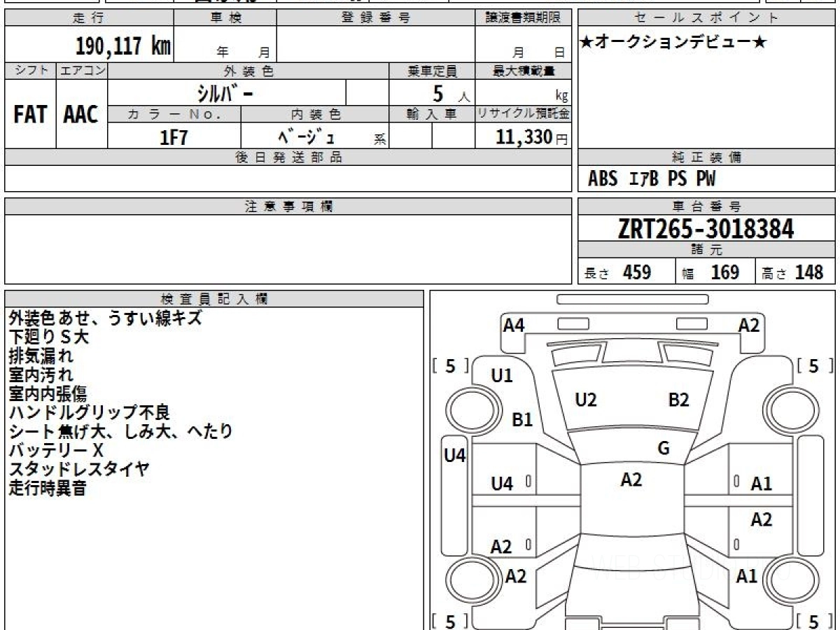Viewport: 840px width, 630px height.
Task: Click the 純正装備 header
Action: tap(706, 157)
